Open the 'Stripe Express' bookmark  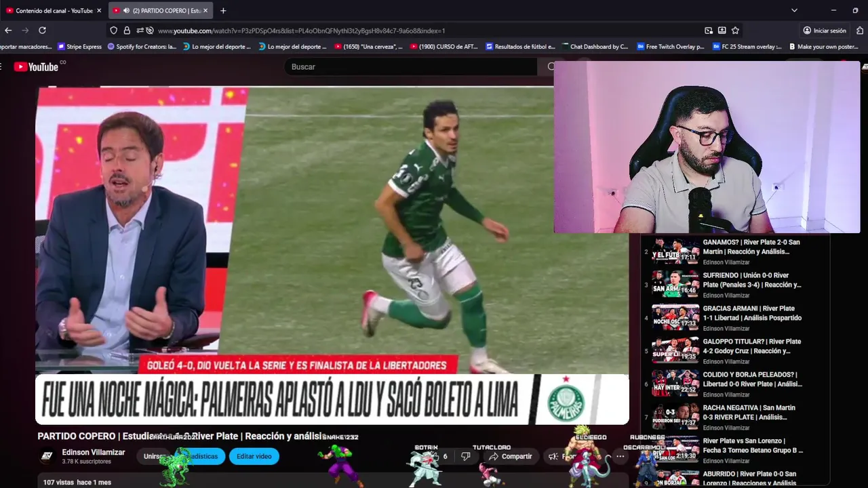[79, 47]
